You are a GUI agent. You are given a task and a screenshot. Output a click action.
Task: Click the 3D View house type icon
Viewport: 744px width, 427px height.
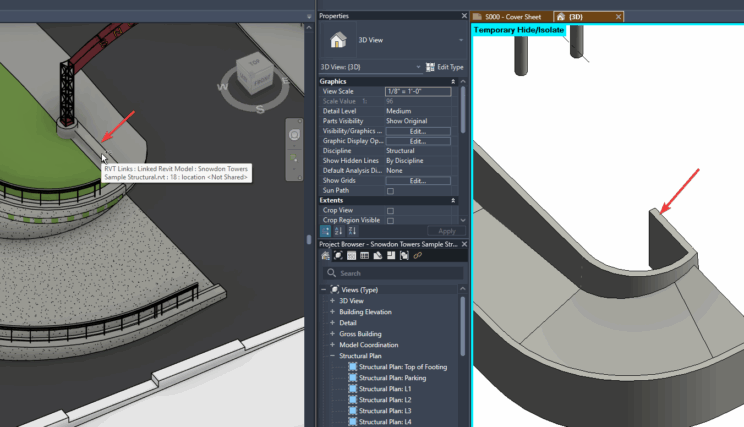[338, 40]
